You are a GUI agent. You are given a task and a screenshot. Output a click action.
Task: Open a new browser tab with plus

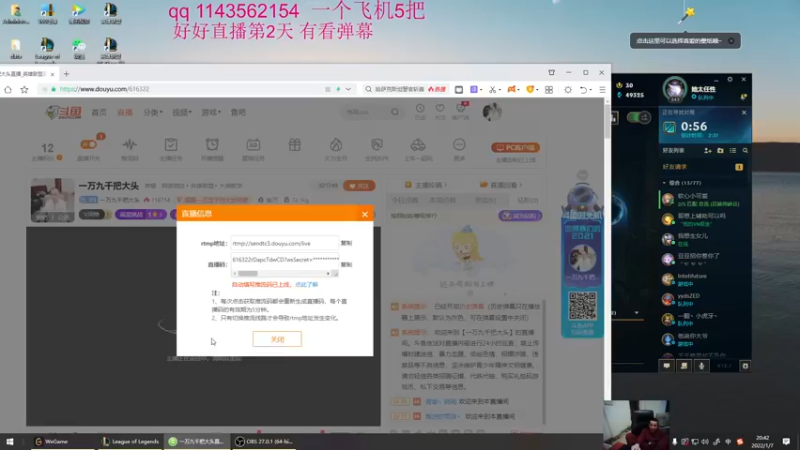point(66,74)
